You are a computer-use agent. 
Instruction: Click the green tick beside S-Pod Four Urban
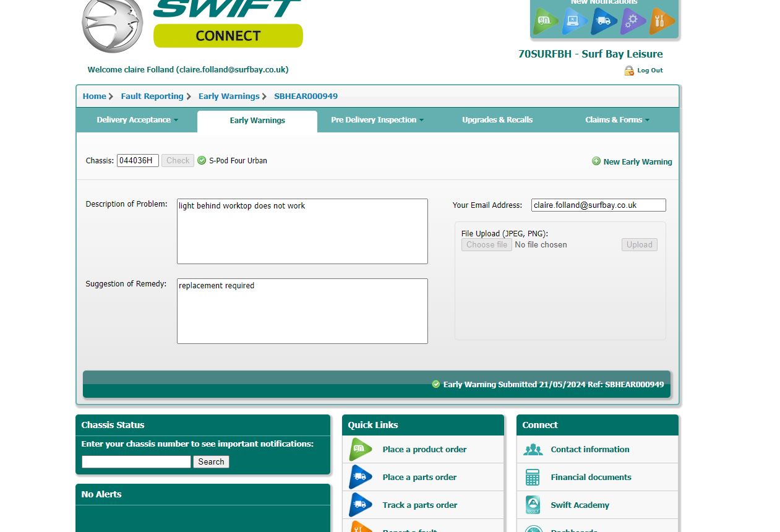pos(202,160)
